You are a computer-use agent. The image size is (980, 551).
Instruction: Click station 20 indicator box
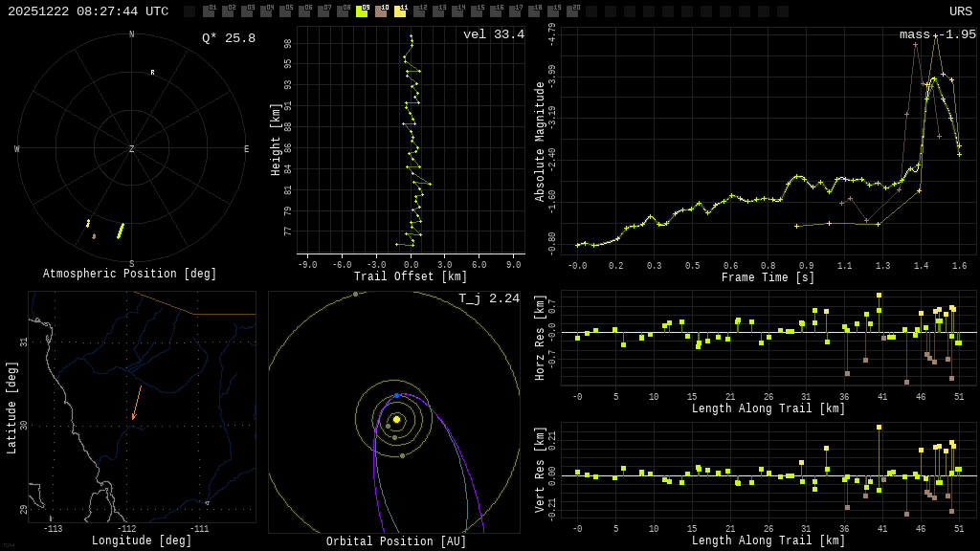click(572, 11)
